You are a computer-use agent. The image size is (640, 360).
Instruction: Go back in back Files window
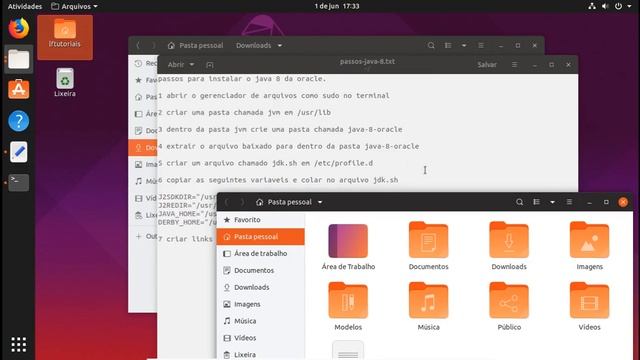click(x=138, y=45)
